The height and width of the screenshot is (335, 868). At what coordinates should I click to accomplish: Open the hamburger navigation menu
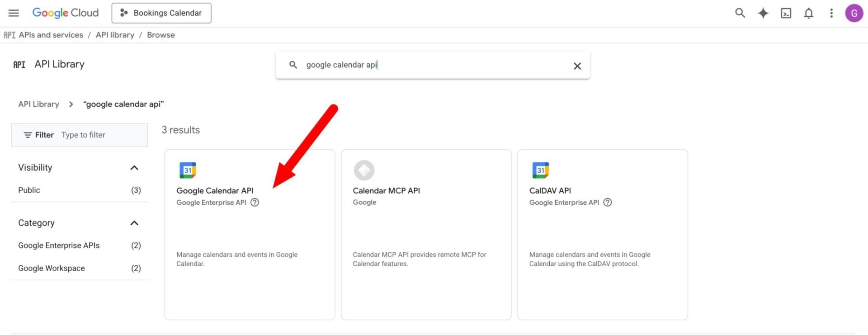pos(14,13)
